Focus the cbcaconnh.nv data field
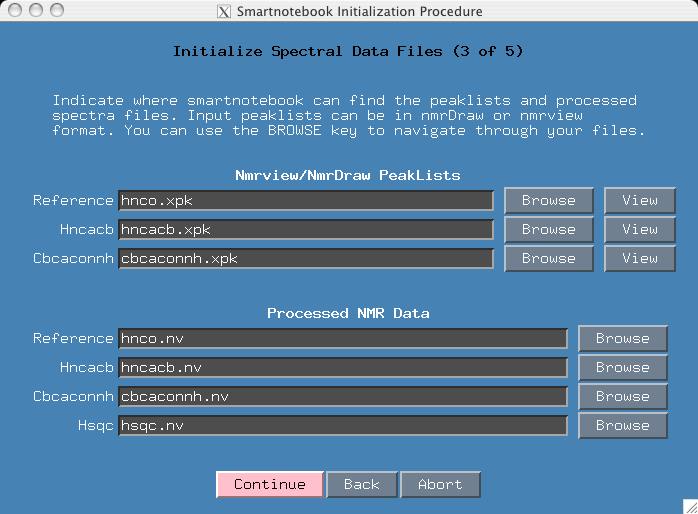 pos(342,396)
